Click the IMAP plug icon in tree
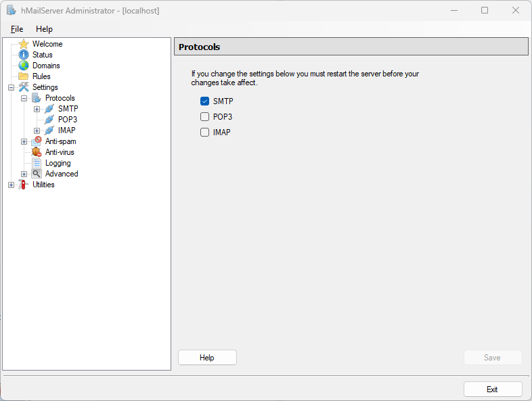The image size is (532, 401). tap(49, 131)
